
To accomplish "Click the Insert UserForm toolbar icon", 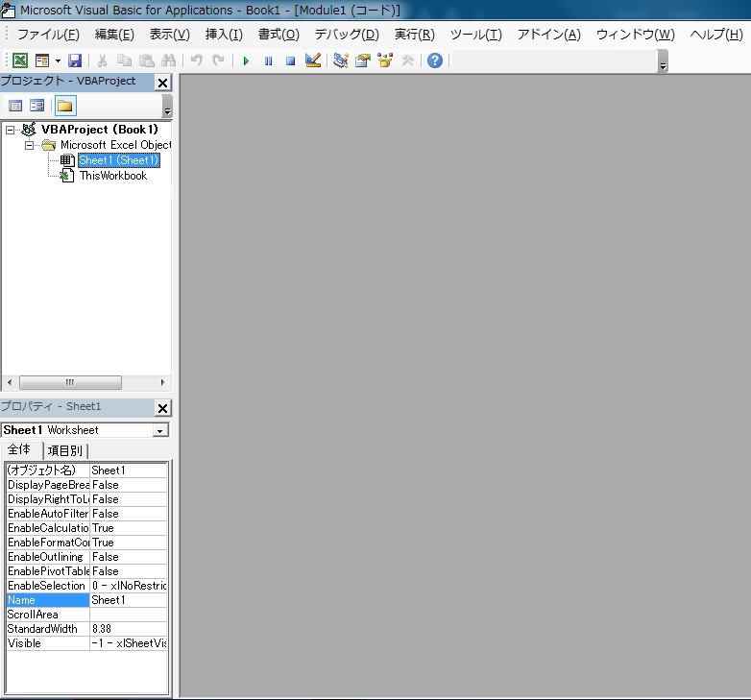I will pyautogui.click(x=42, y=60).
